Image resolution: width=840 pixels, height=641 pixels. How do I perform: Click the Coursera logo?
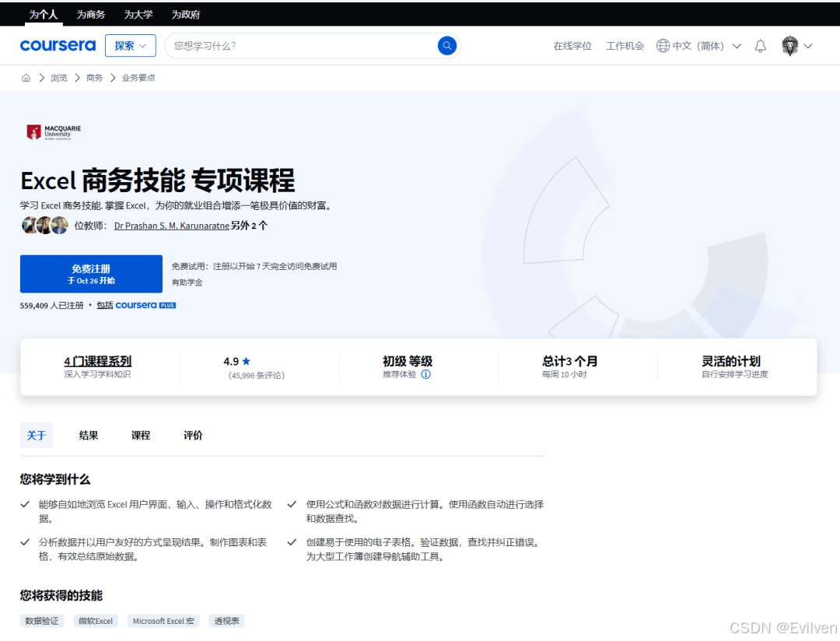(58, 46)
